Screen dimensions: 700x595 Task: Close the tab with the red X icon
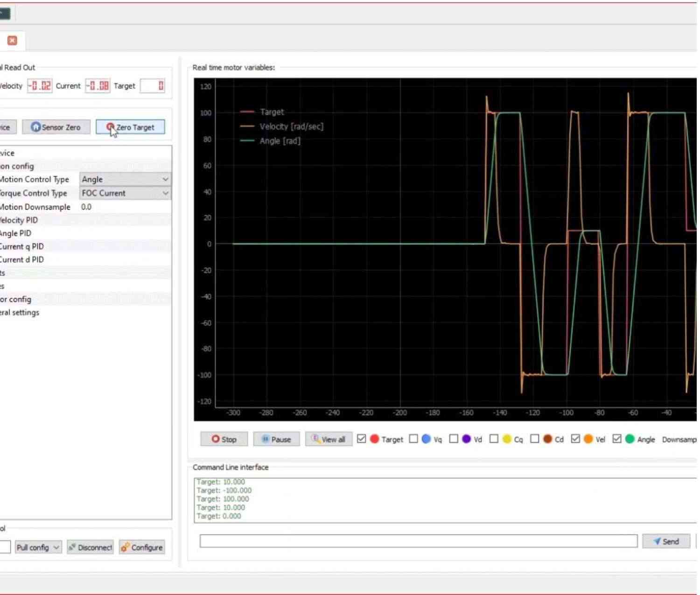13,41
